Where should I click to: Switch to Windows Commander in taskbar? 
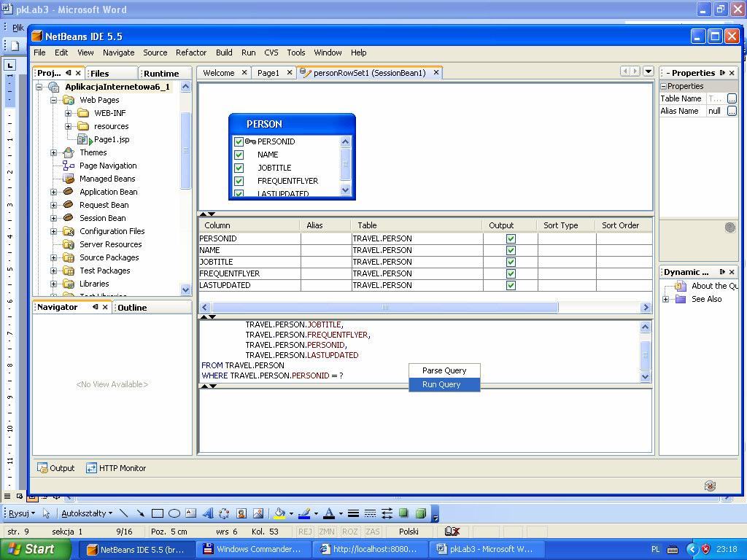tap(252, 549)
